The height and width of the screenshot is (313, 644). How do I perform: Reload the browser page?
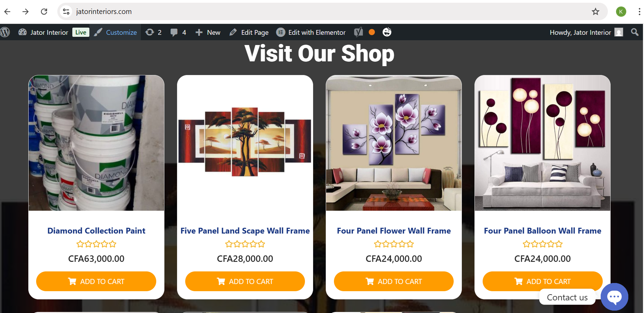44,12
